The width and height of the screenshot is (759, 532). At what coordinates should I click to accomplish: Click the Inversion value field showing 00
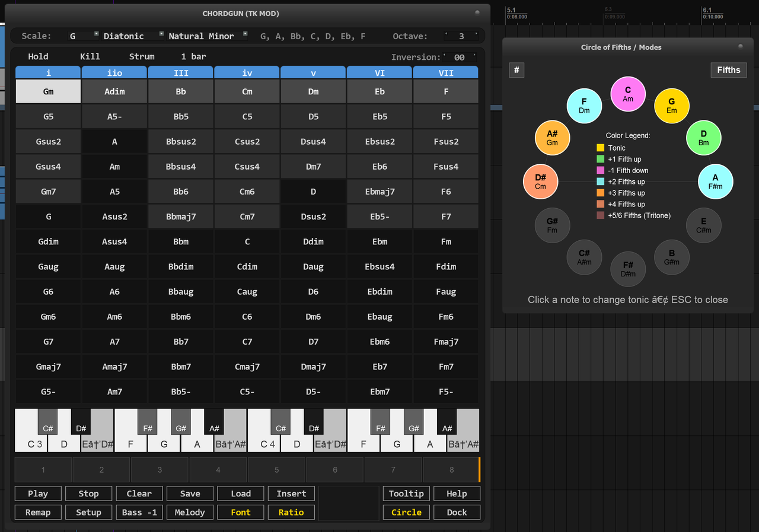click(459, 58)
